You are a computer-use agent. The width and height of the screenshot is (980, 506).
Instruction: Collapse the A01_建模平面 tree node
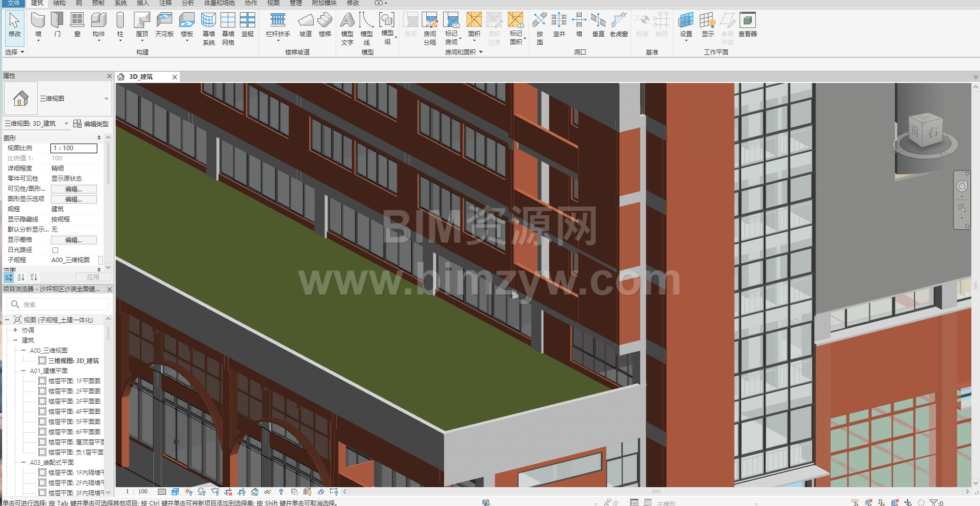[23, 371]
